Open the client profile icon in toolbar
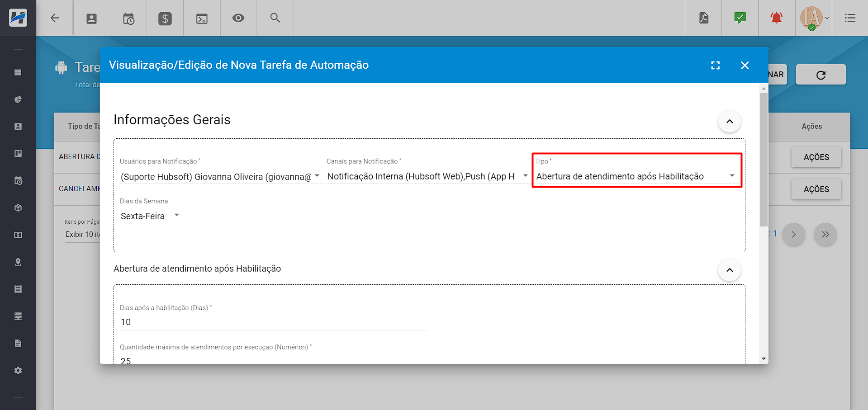The image size is (868, 410). coord(91,18)
